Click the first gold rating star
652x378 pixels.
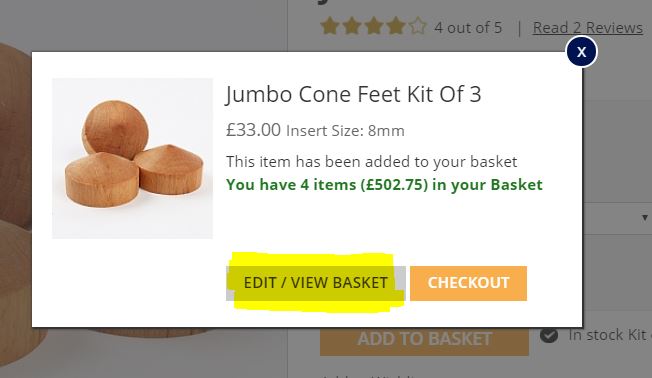pyautogui.click(x=329, y=27)
